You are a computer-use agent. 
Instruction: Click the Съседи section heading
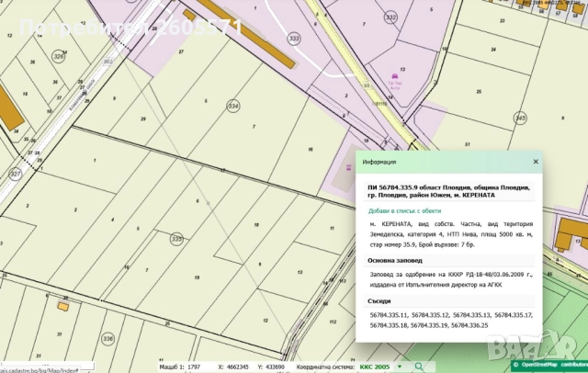pyautogui.click(x=379, y=300)
